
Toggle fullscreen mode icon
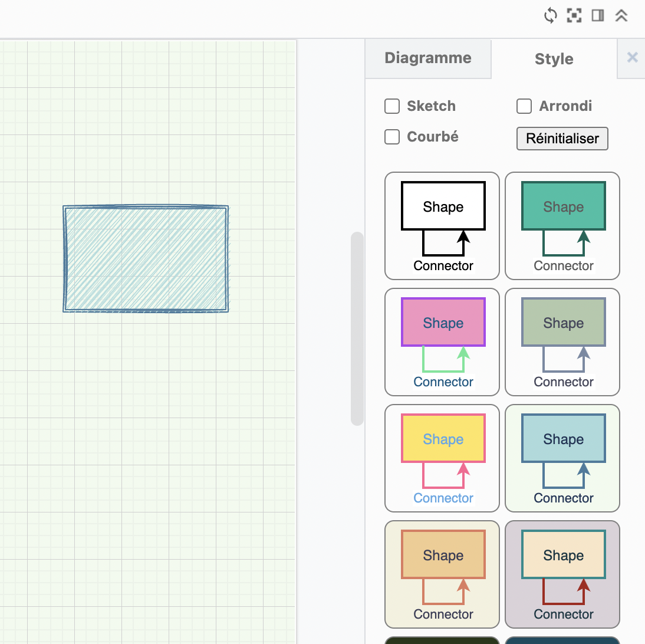click(574, 16)
